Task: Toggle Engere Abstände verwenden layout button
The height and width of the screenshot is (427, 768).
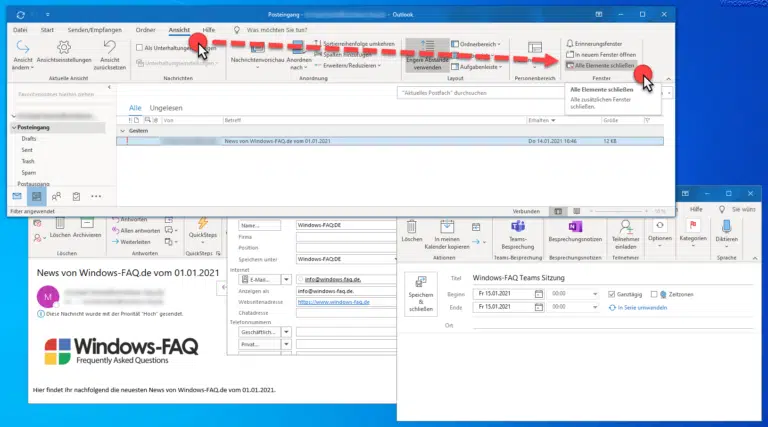Action: [x=427, y=55]
